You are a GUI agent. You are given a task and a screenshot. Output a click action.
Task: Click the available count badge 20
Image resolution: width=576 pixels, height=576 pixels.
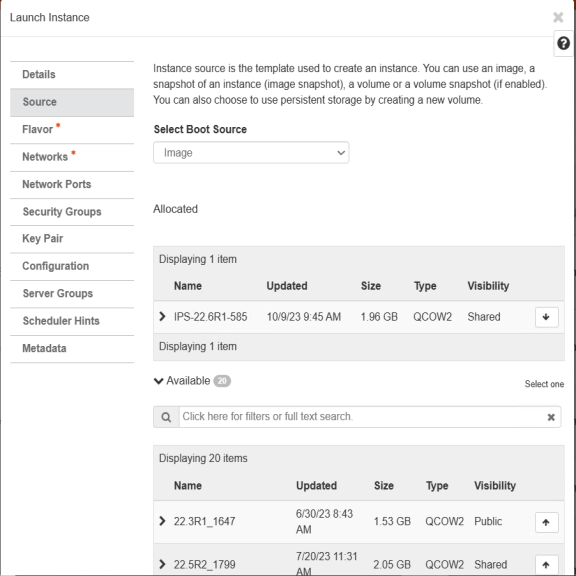(222, 381)
